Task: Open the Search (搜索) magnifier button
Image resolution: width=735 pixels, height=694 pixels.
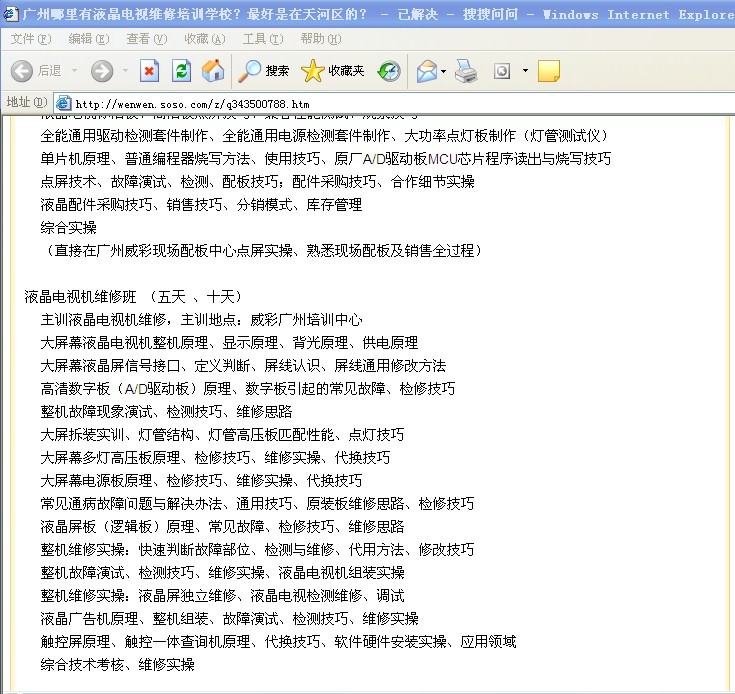Action: click(263, 71)
